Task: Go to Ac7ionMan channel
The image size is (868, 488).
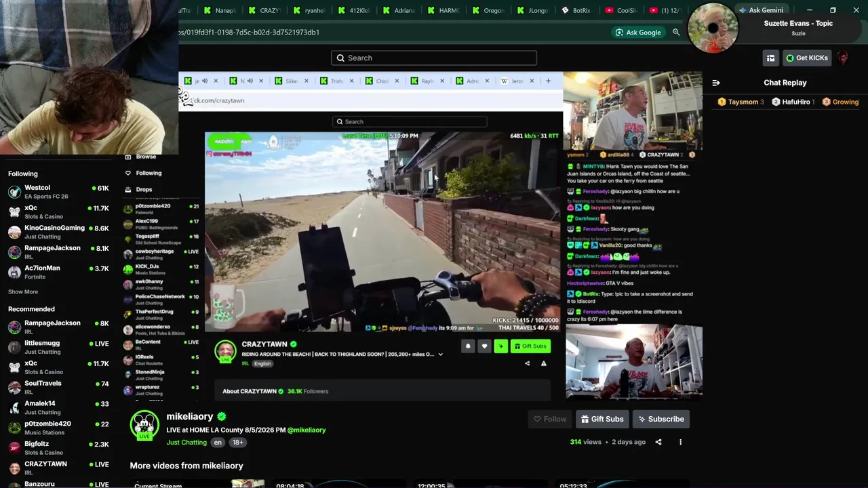Action: 58,272
